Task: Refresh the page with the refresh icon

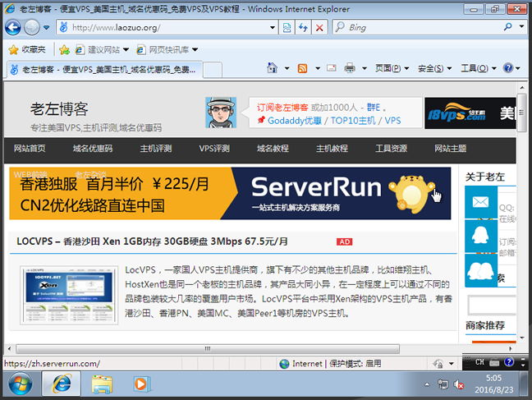Action: tap(303, 27)
